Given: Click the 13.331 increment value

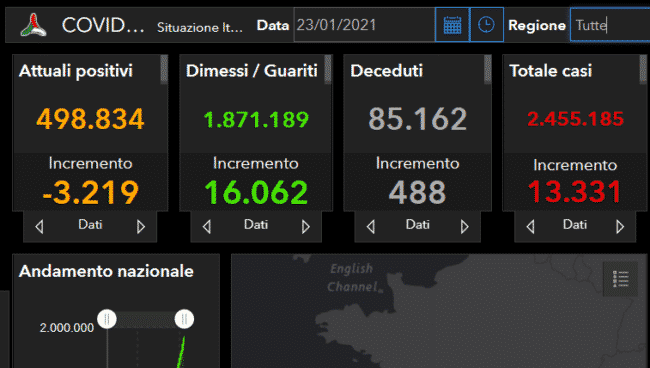Looking at the screenshot, I should coord(575,192).
